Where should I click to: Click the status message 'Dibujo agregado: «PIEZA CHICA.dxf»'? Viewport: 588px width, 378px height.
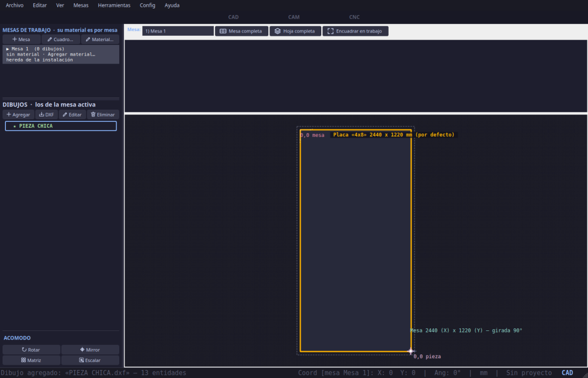coord(65,373)
